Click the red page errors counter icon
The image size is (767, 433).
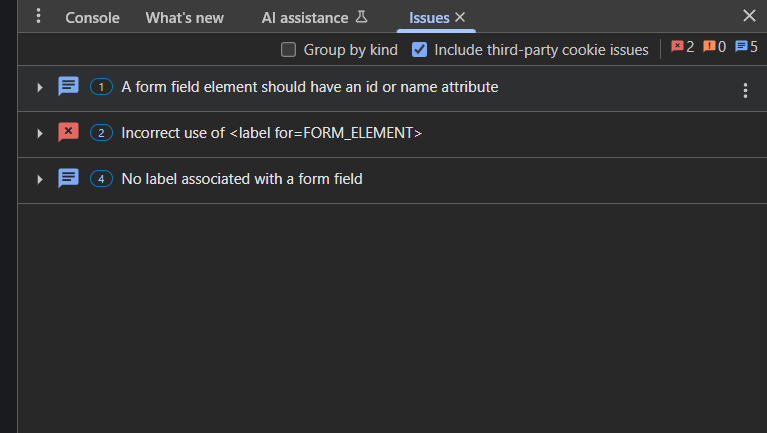coord(677,46)
